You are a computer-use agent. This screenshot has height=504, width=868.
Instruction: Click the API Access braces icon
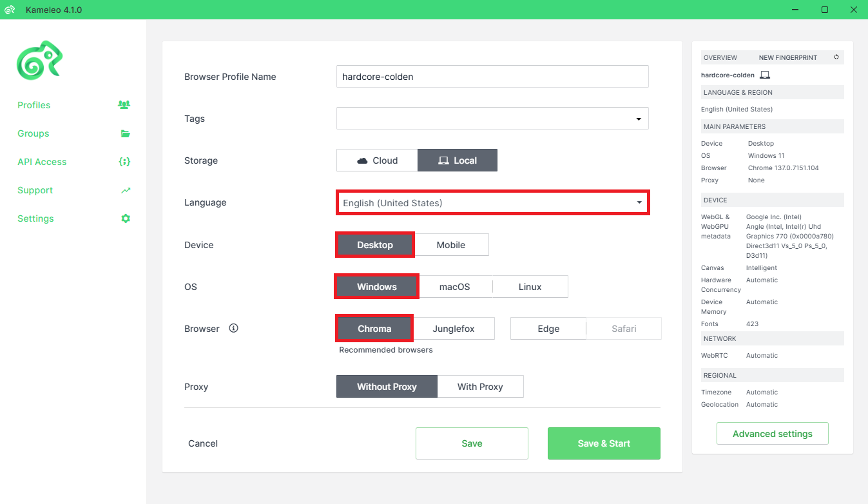point(125,162)
